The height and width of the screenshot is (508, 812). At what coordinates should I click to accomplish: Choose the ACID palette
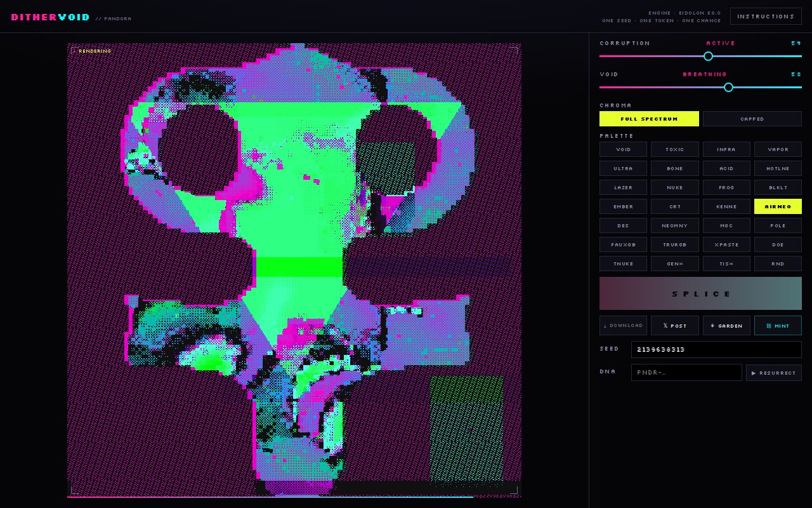click(726, 168)
